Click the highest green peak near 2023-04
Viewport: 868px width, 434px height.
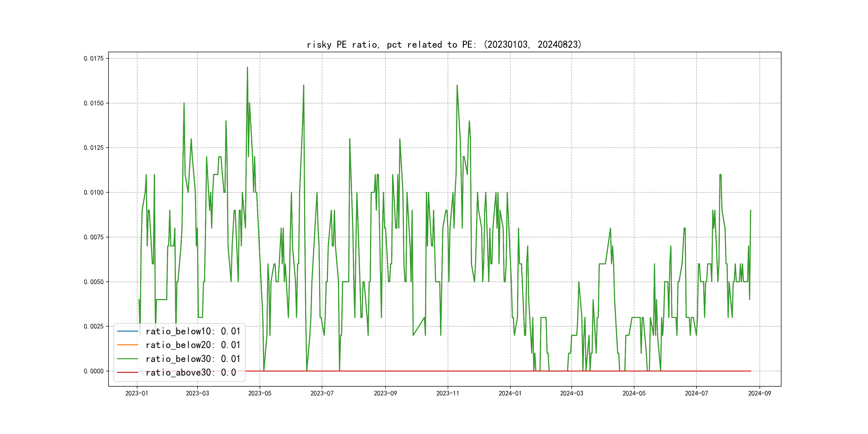tap(247, 68)
